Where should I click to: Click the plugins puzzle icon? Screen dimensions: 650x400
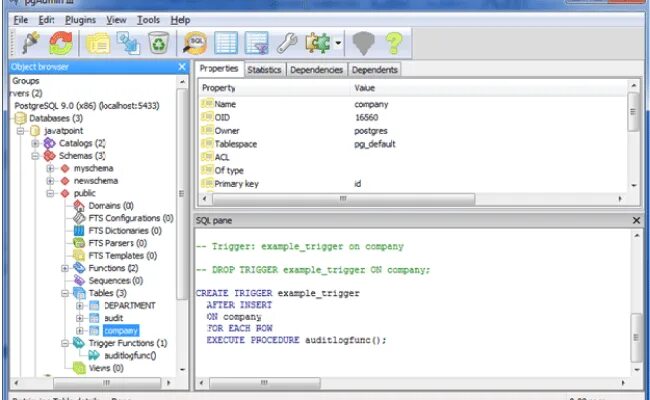tap(318, 43)
